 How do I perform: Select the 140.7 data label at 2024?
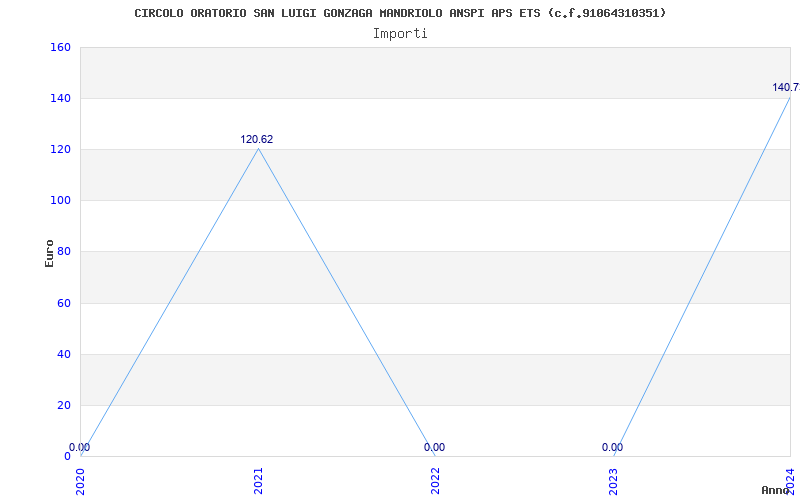[x=785, y=87]
